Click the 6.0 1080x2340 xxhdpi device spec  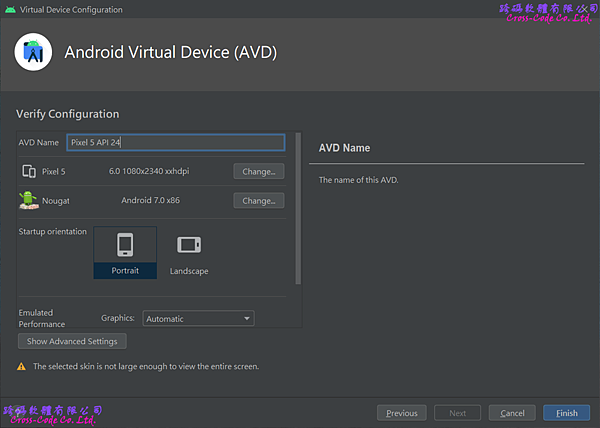coord(149,171)
